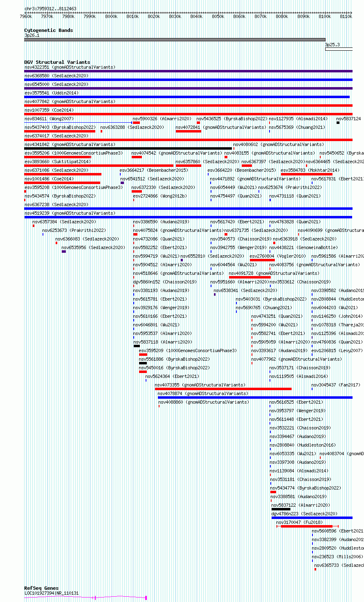
Task: Open variant nsv5675369 (Chuang2021) label
Action: coord(297,127)
